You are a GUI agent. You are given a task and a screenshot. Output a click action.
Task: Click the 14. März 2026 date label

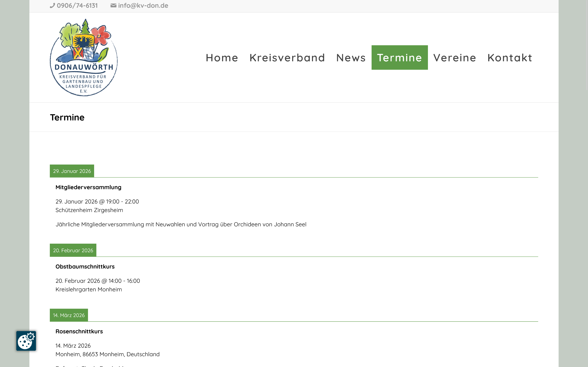tap(69, 315)
